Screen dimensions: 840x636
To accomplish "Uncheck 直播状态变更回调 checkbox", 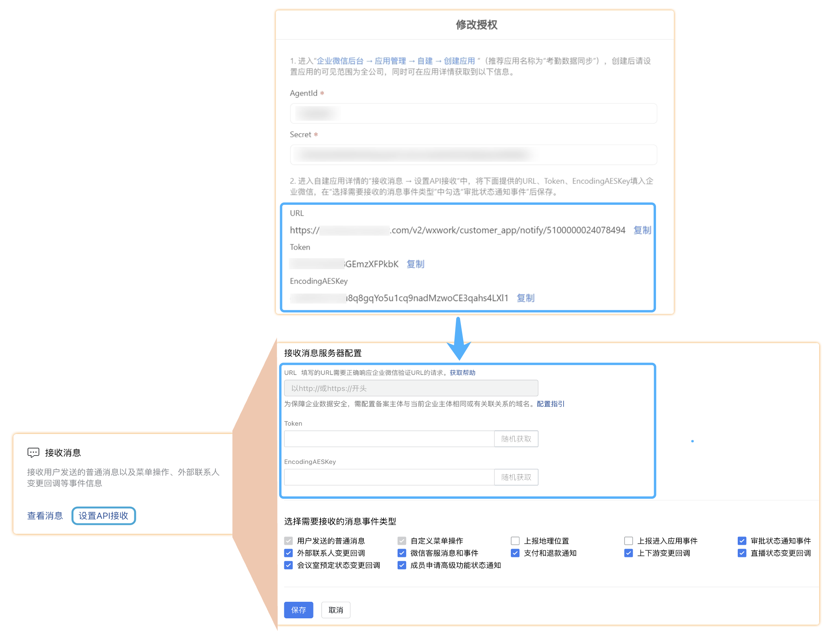I will pyautogui.click(x=742, y=553).
